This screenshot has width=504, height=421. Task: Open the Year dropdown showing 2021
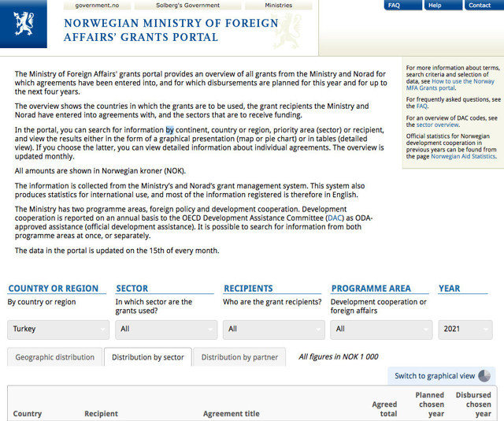(x=464, y=329)
